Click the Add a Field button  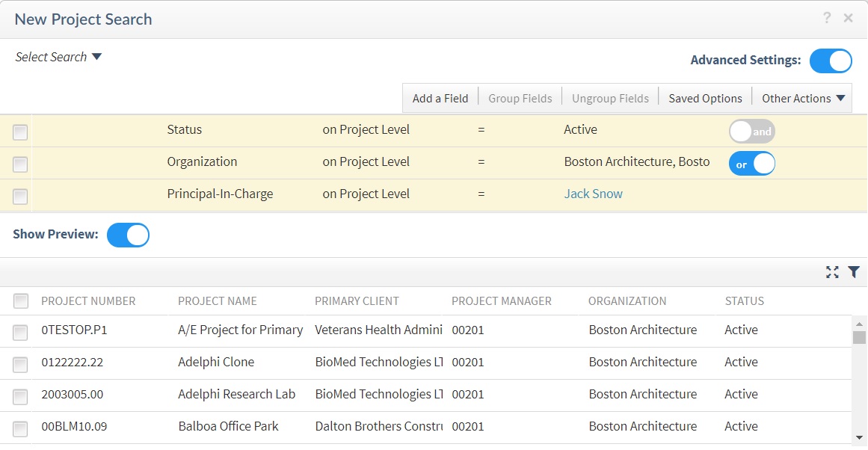[x=440, y=99]
